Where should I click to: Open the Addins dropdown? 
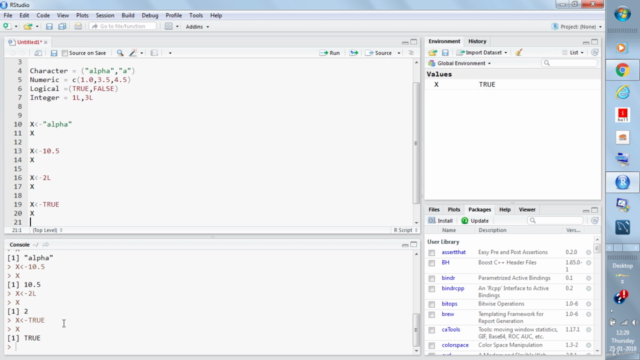click(197, 27)
